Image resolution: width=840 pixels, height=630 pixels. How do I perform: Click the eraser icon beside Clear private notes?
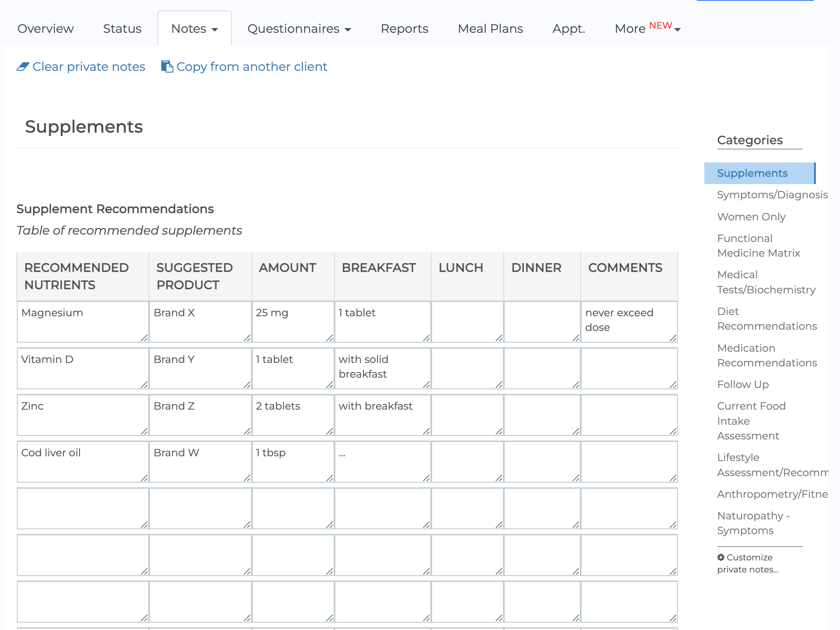[x=22, y=67]
